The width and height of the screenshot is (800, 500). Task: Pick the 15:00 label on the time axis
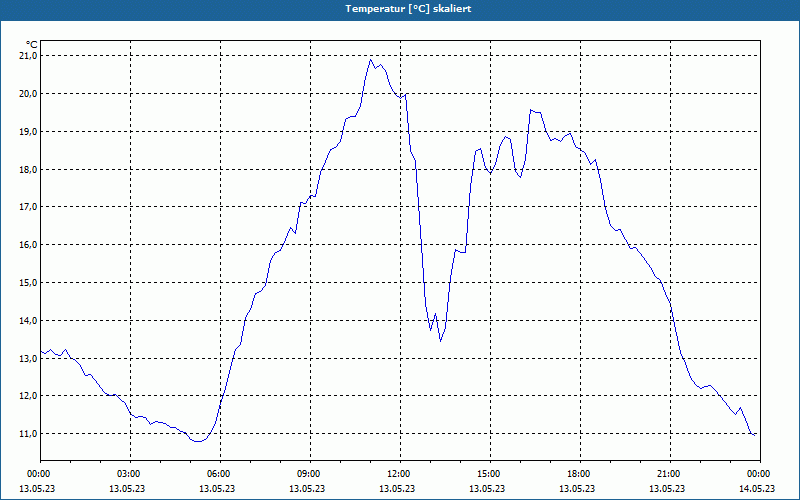(x=490, y=474)
